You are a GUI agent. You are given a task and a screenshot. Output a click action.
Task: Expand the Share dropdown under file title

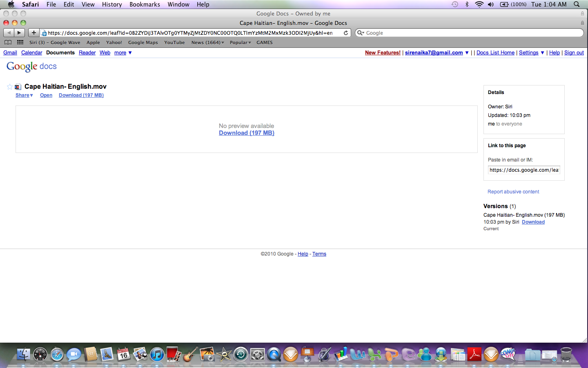point(24,95)
